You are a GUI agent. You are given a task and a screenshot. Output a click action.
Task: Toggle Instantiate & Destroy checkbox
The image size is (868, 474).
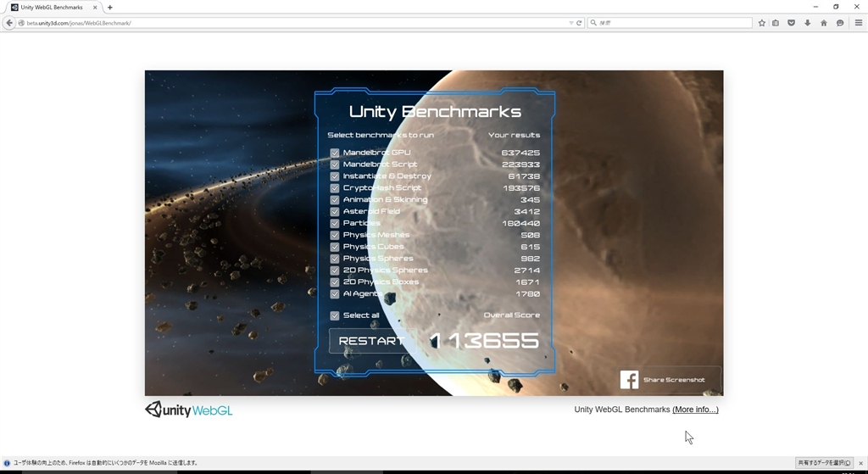pyautogui.click(x=334, y=176)
